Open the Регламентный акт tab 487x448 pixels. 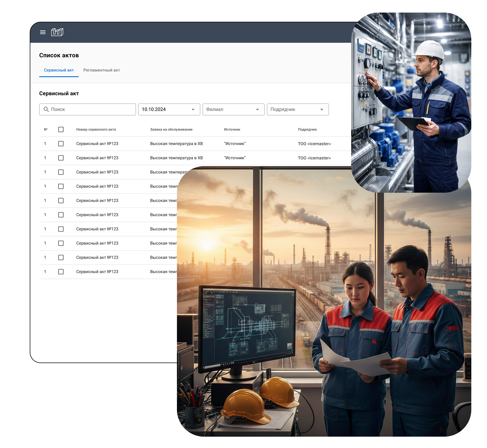tap(102, 70)
